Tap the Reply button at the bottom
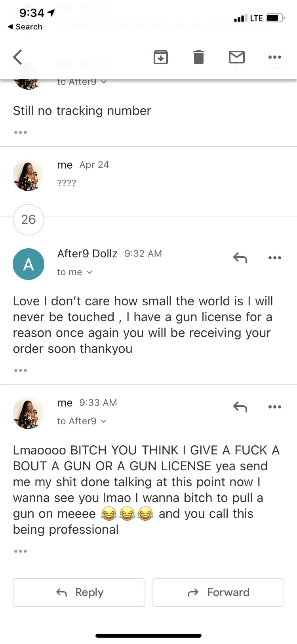 coord(79,592)
